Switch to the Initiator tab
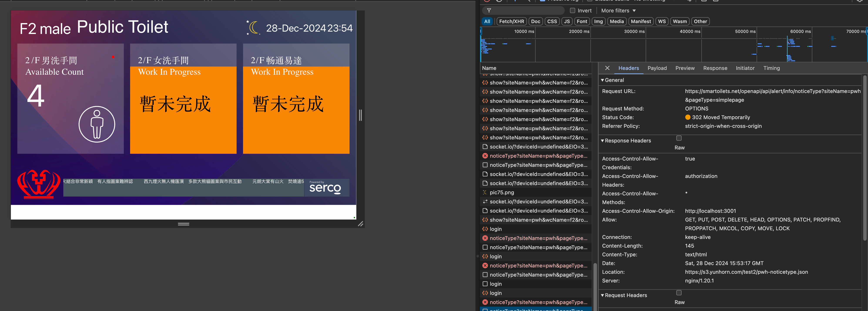 click(745, 68)
